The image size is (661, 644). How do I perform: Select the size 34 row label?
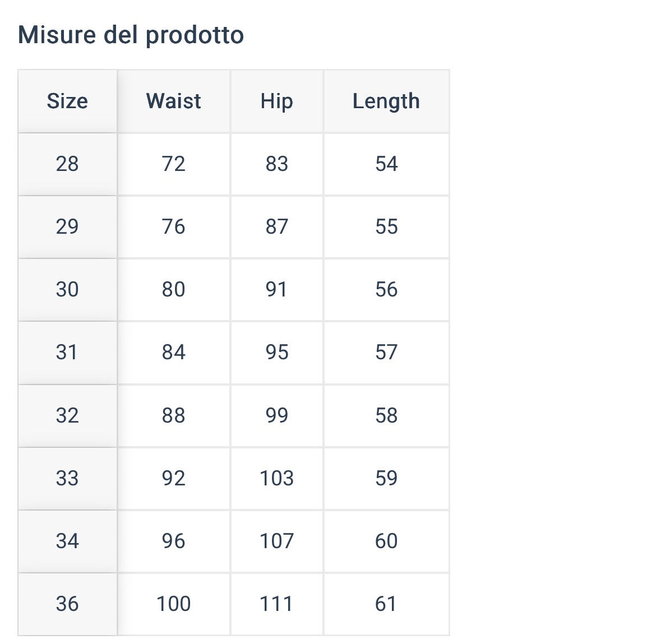point(67,541)
